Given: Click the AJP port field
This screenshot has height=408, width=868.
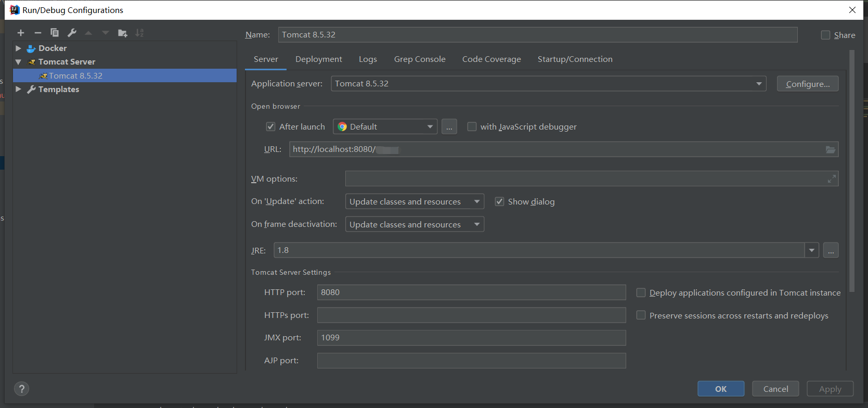Looking at the screenshot, I should pyautogui.click(x=471, y=361).
